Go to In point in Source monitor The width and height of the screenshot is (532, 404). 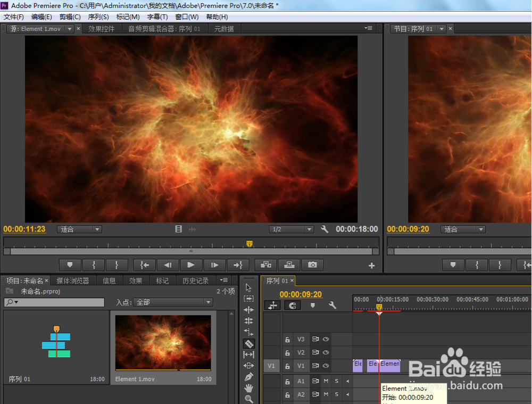(145, 265)
